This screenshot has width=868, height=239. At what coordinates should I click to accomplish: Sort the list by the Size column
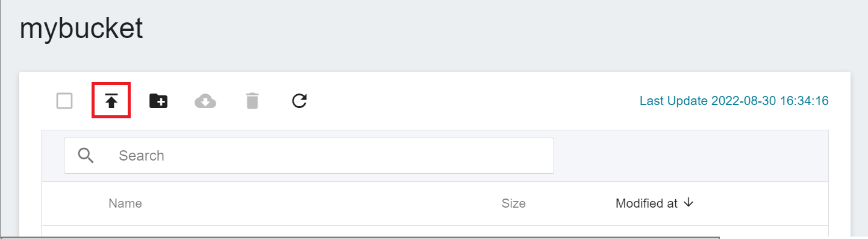tap(514, 203)
